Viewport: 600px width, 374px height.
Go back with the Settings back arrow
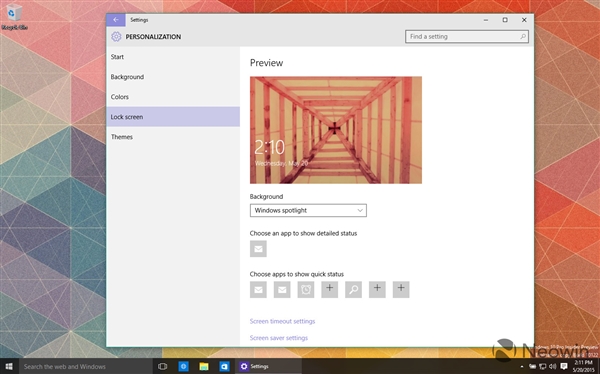116,20
